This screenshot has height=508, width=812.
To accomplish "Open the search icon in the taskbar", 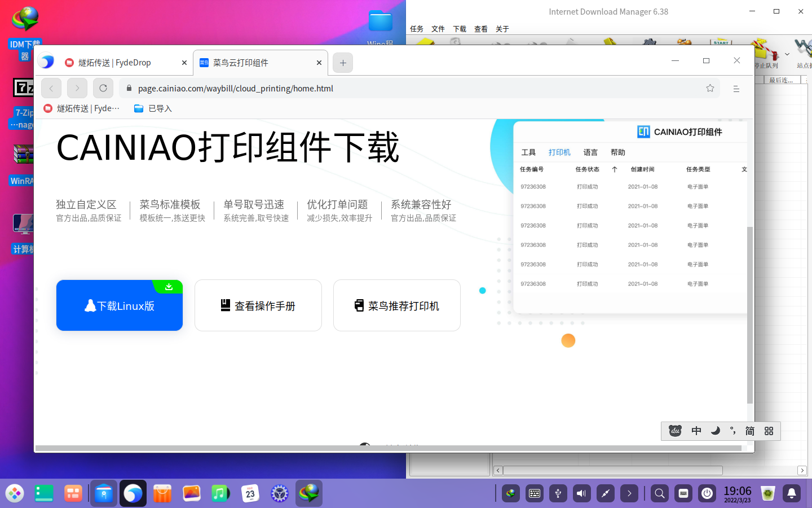I will point(660,493).
